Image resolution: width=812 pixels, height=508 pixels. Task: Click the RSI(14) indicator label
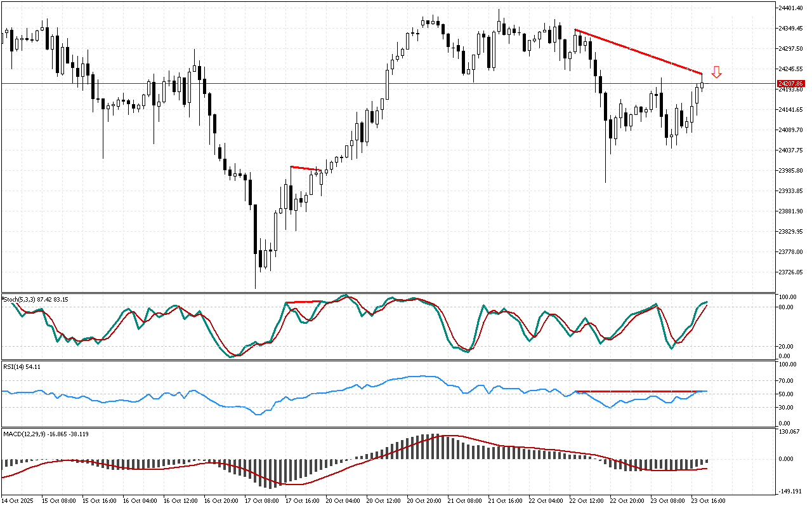[x=22, y=366]
